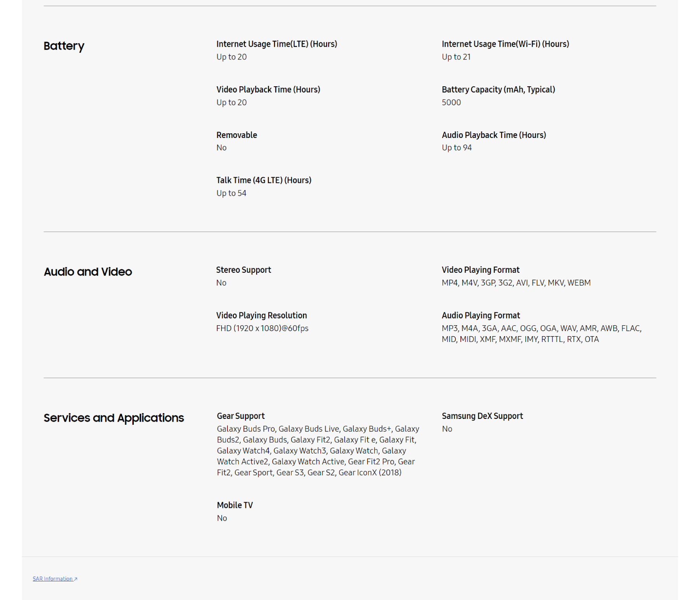Screen dimensions: 700x600
Task: Click the Video Playback Time (Hours) label
Action: [x=268, y=89]
